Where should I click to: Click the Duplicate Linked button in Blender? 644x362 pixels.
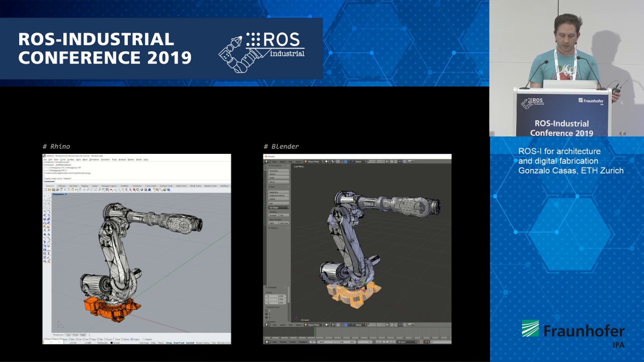[279, 196]
